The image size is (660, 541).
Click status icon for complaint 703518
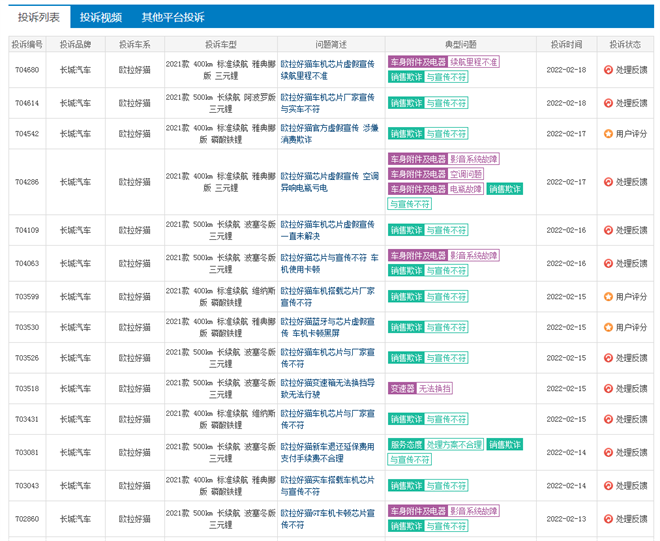[608, 389]
